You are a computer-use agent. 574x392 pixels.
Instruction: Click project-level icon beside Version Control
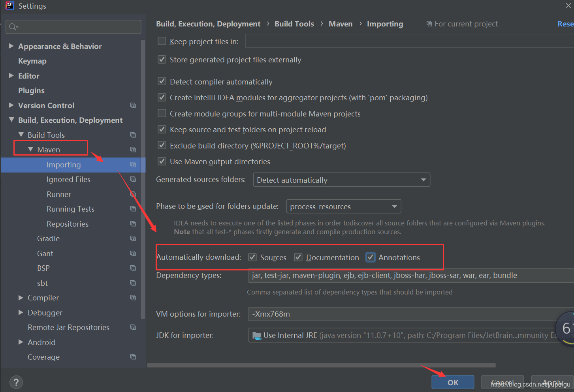tap(133, 105)
